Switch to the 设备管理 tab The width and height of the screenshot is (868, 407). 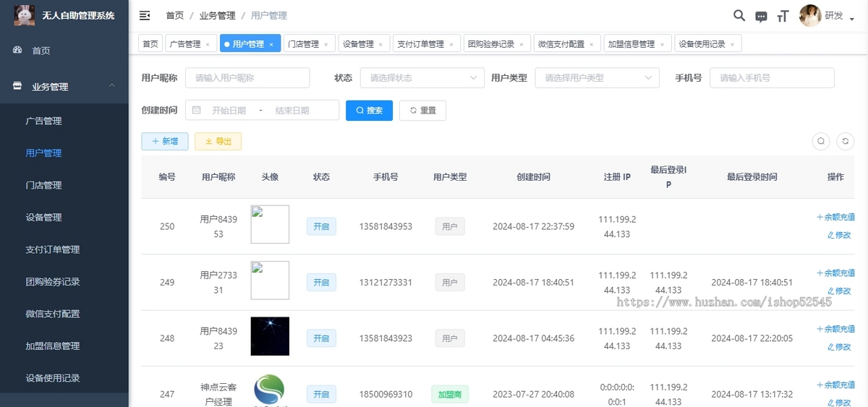point(364,44)
